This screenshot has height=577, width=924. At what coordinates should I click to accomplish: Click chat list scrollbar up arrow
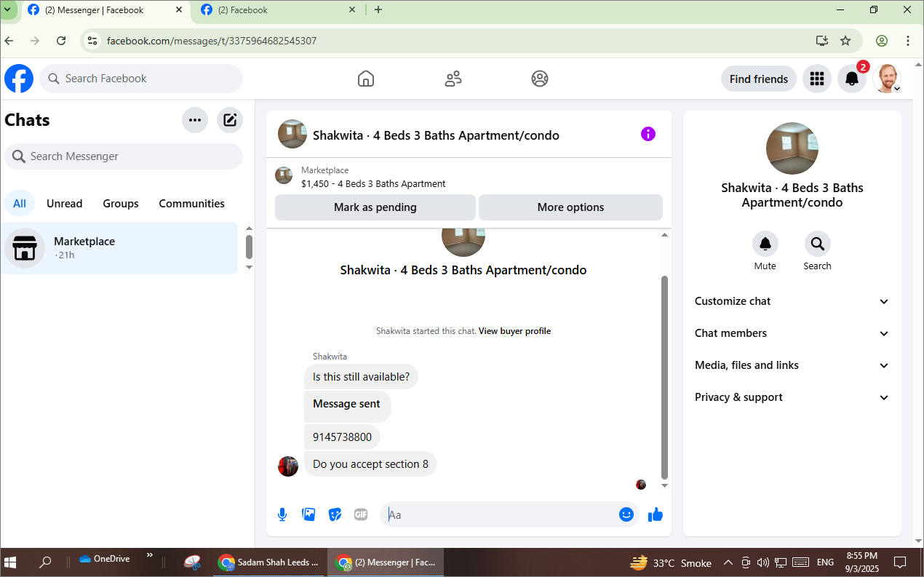249,228
